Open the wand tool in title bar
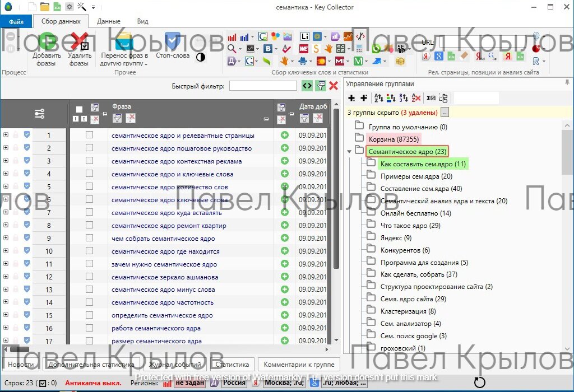 [82, 7]
